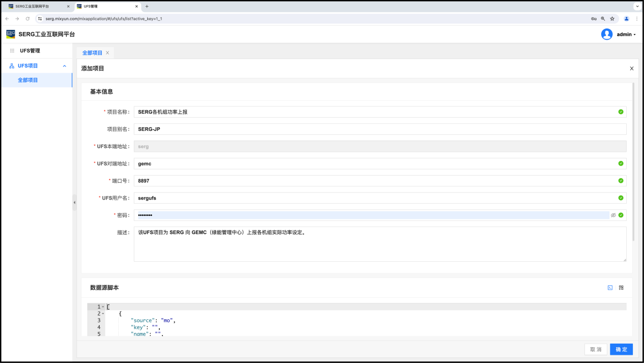
Task: Reload the page using browser refresh icon
Action: pos(27,18)
